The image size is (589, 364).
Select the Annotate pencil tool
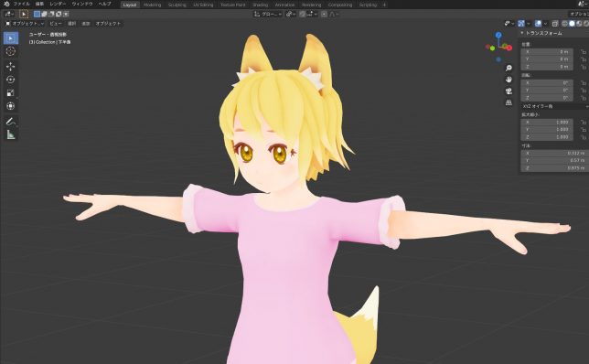click(x=11, y=122)
